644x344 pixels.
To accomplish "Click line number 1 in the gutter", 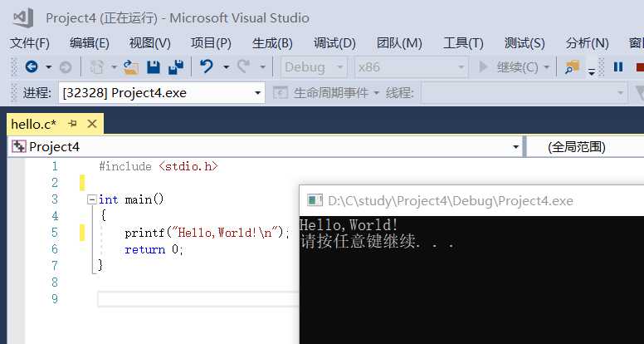I will coord(55,166).
